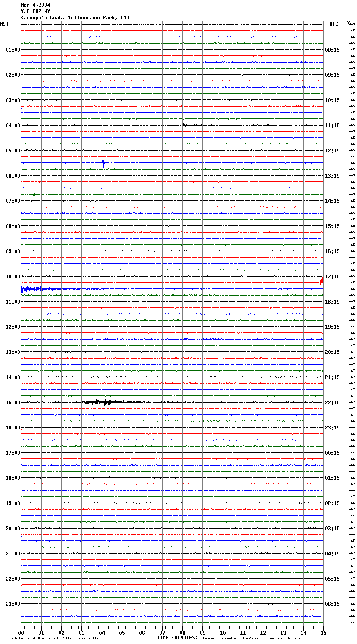Image resolution: width=357 pixels, height=644 pixels.
Task: Click the '00' minute axis tick label
Action: [x=21, y=633]
